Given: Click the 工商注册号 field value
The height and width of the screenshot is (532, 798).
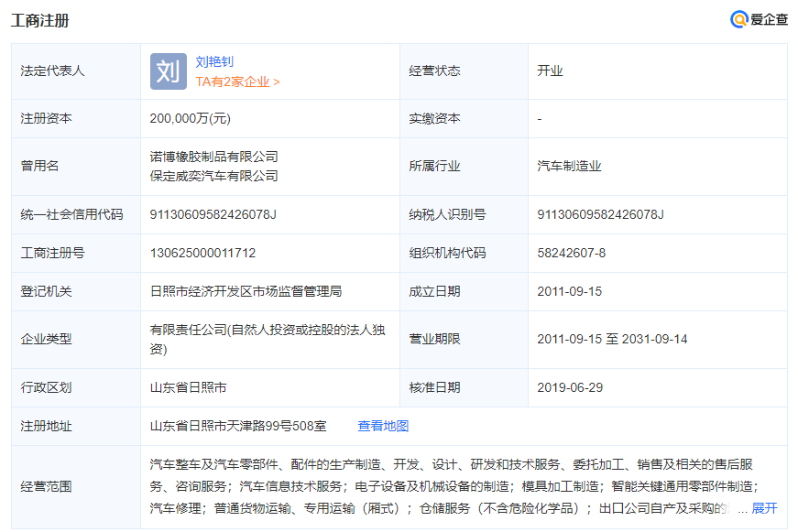Looking at the screenshot, I should pyautogui.click(x=202, y=253).
